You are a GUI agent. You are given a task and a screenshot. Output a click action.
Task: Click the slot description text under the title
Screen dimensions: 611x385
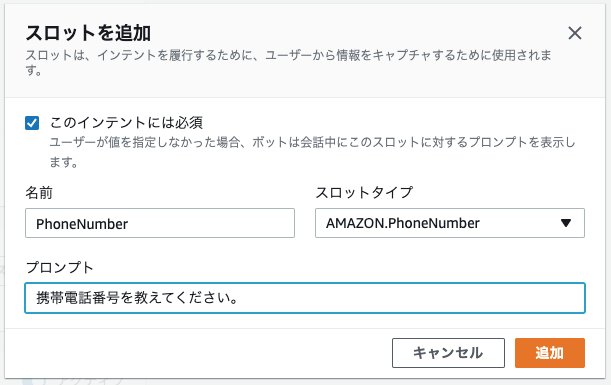click(288, 62)
